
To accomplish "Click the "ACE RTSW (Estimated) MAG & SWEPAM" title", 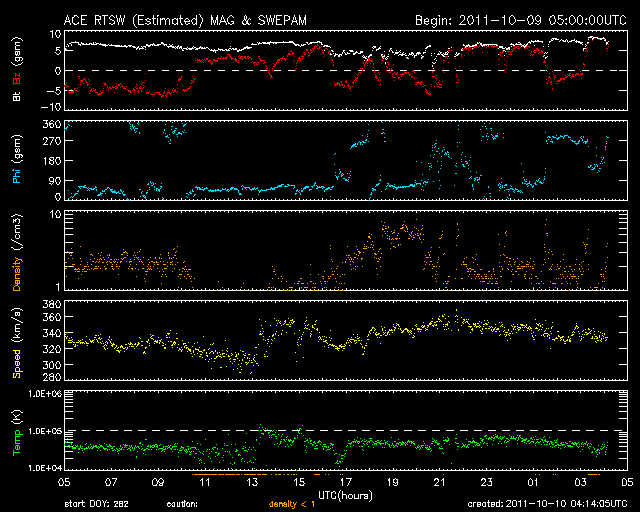I will coord(185,20).
